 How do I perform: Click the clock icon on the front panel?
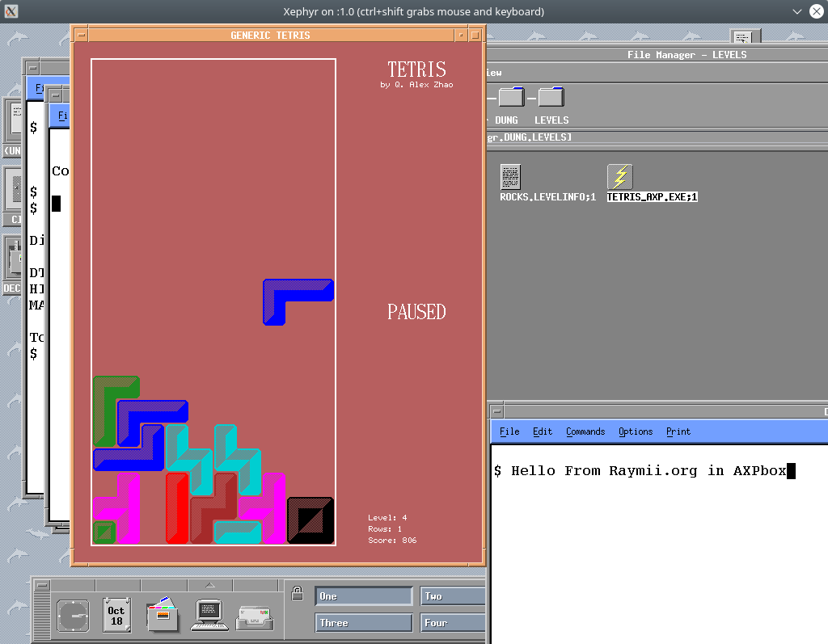point(74,614)
